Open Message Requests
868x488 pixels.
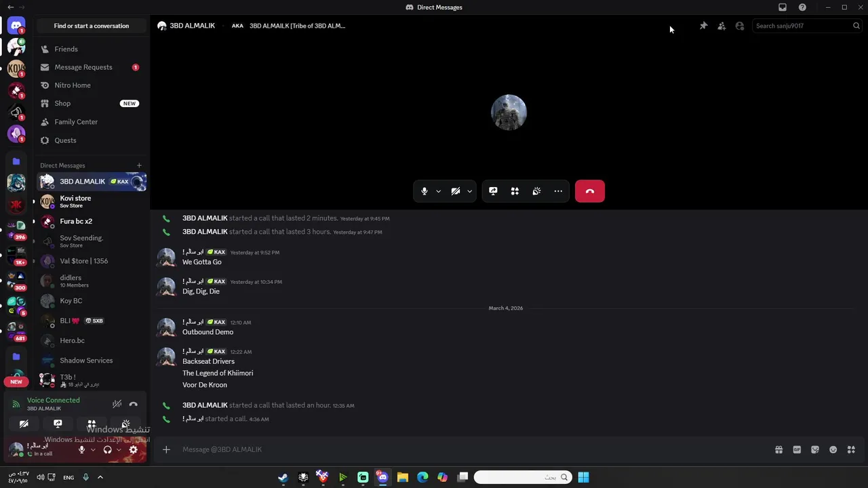(x=92, y=67)
